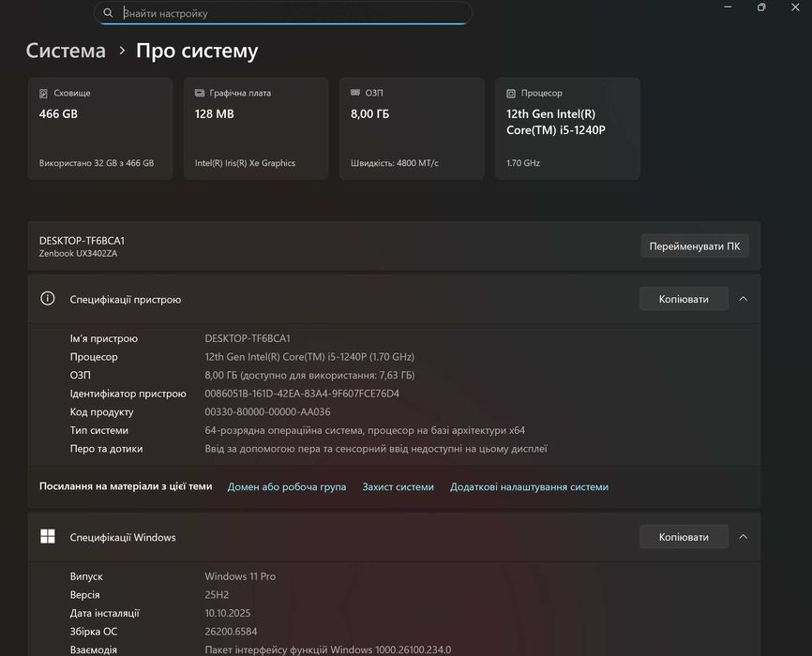The height and width of the screenshot is (656, 812).
Task: Go back to 'Система' breadcrumb
Action: pos(66,51)
